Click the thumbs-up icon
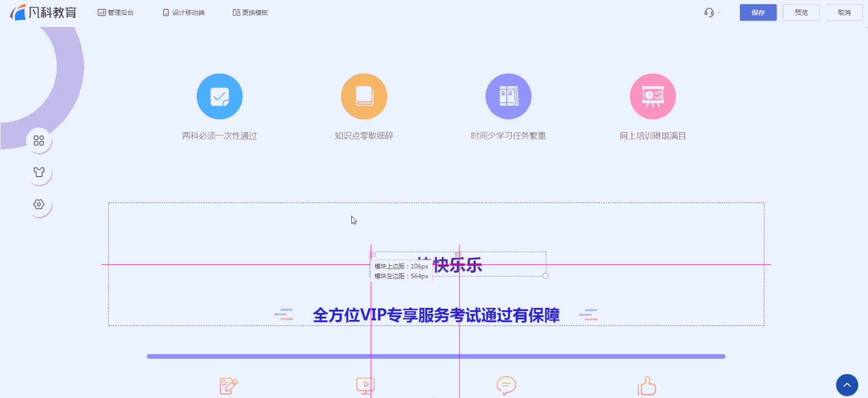868x398 pixels. pos(647,386)
